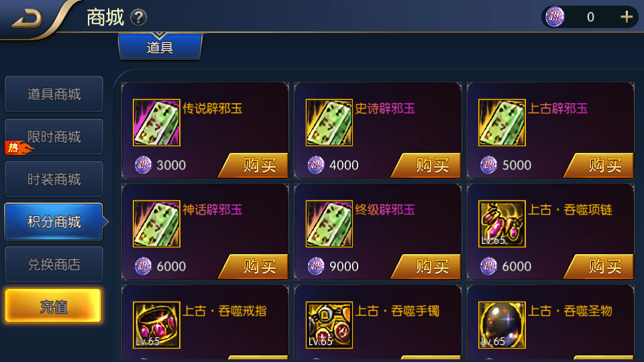Open the shop help question mark
This screenshot has width=644, height=362.
[x=138, y=17]
